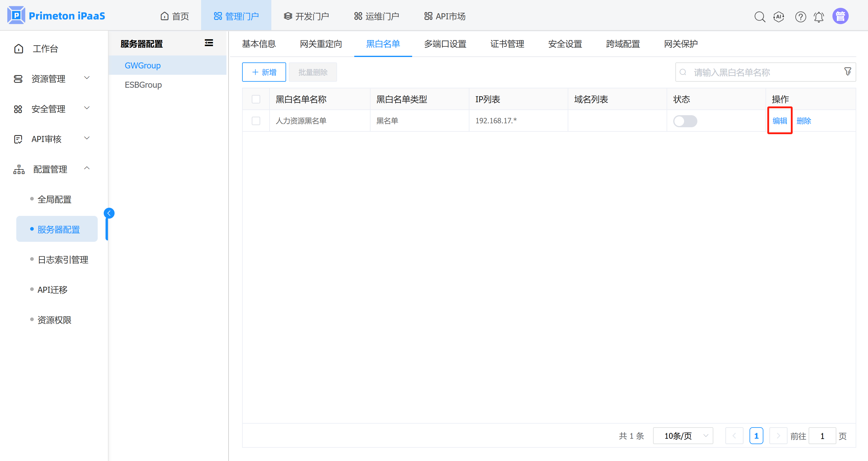Image resolution: width=868 pixels, height=461 pixels.
Task: Open the 开发门户 top menu
Action: click(x=306, y=16)
